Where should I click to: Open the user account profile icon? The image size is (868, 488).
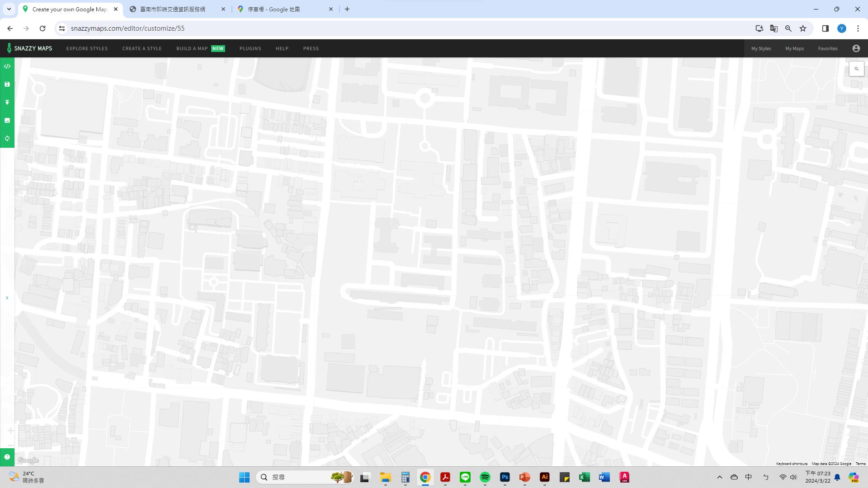point(856,48)
